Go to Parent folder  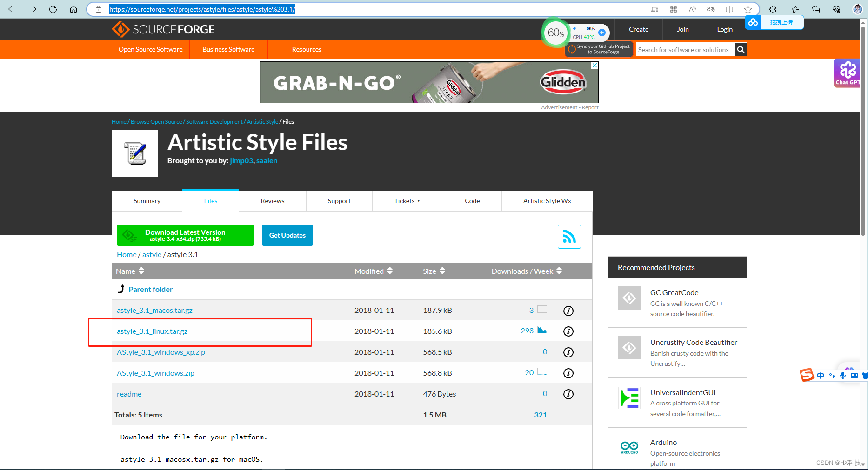150,290
